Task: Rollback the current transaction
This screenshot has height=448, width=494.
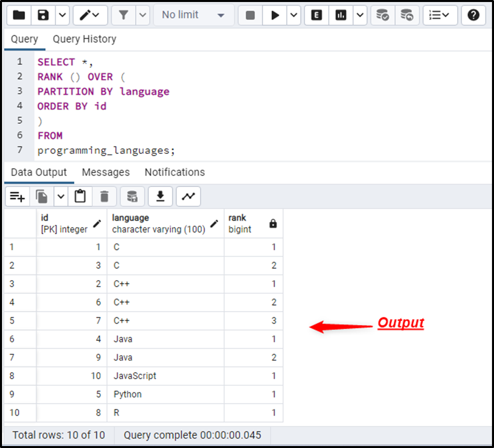Action: (x=408, y=15)
